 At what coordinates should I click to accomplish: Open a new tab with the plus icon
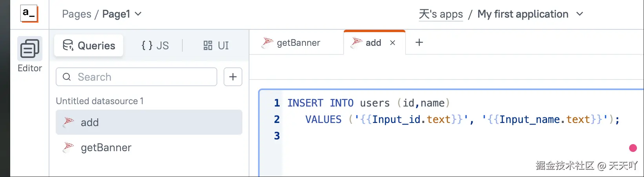[419, 42]
